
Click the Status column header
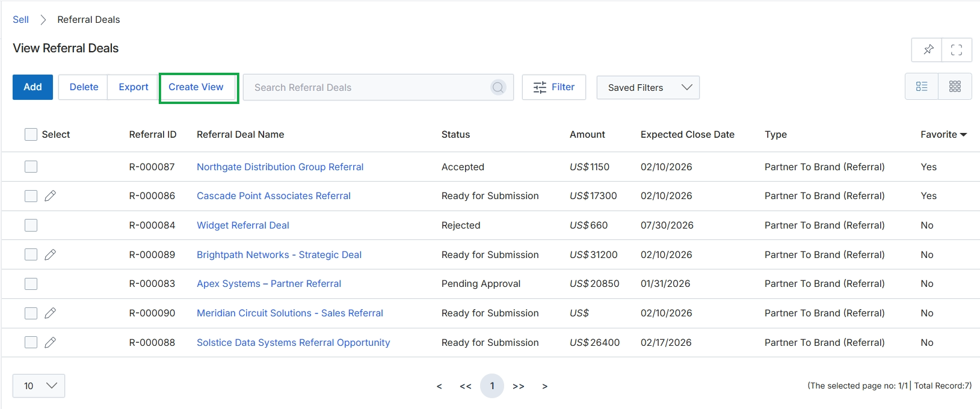coord(455,134)
